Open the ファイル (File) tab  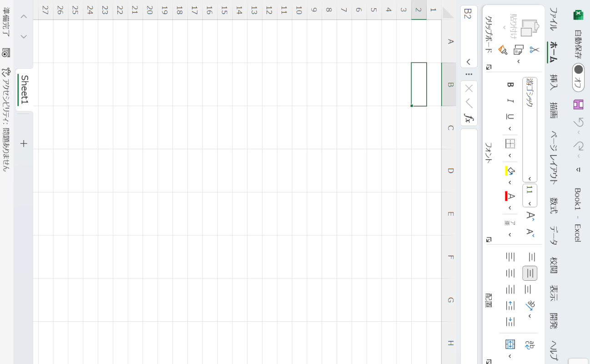553,19
